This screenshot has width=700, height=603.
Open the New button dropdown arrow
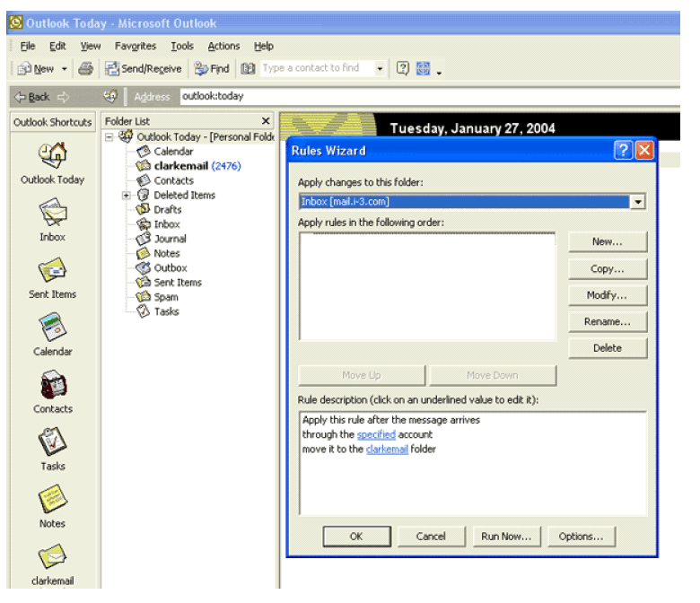coord(65,69)
